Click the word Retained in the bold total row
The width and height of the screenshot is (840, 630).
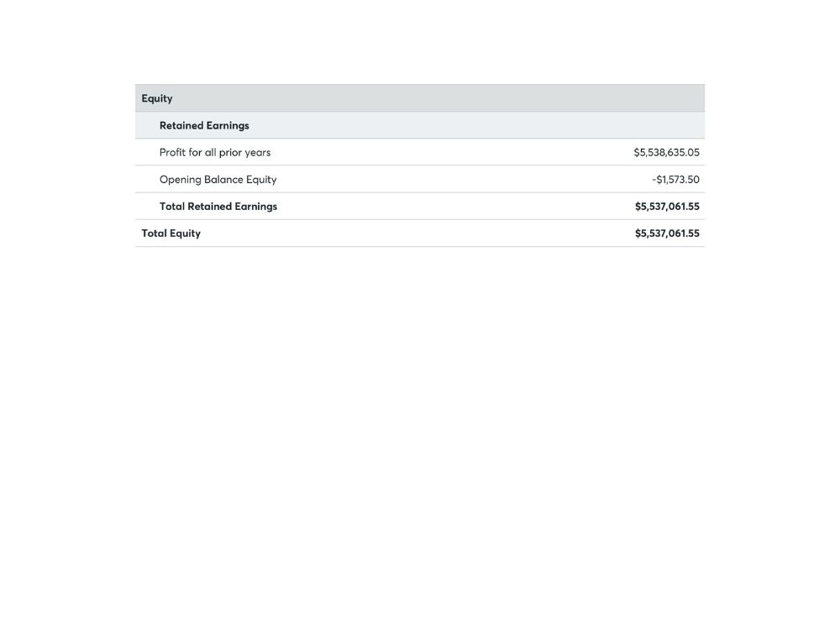[x=209, y=207]
